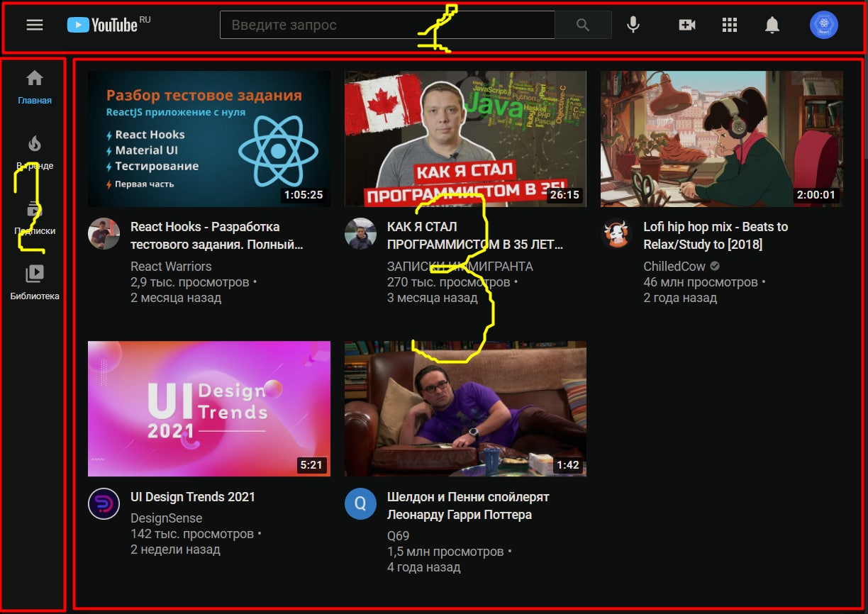Go to Главная home in sidebar

[x=35, y=86]
